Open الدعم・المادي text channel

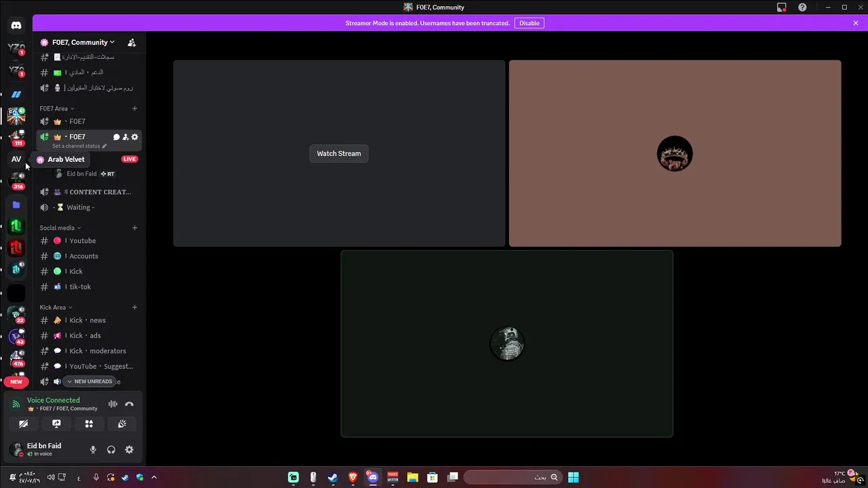click(x=88, y=72)
